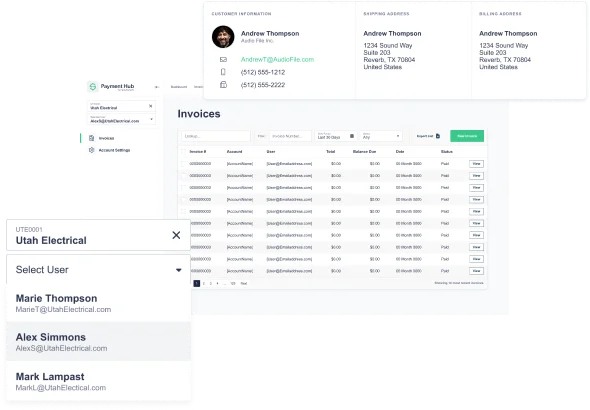Click Next in the invoice pagination
This screenshot has height=410, width=590.
[x=244, y=284]
